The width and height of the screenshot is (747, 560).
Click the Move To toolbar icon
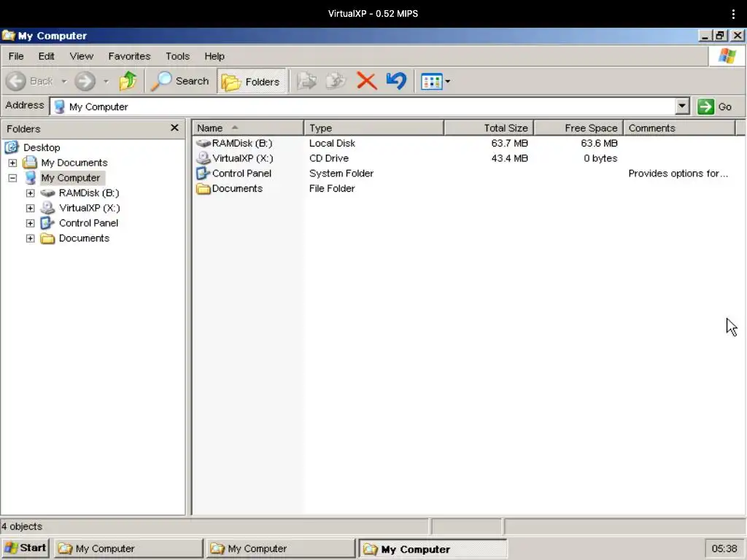(307, 81)
